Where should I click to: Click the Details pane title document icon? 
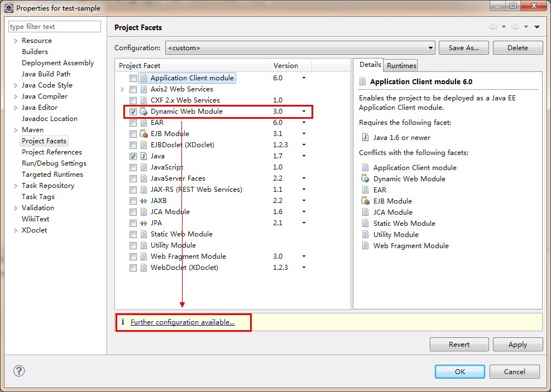(362, 82)
